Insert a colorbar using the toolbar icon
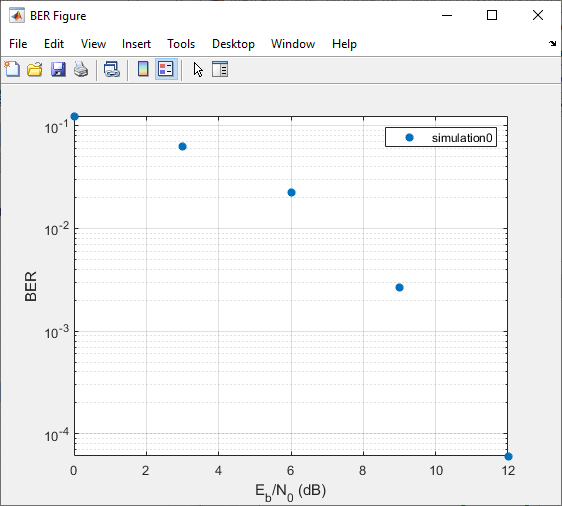The width and height of the screenshot is (562, 506). [x=143, y=69]
